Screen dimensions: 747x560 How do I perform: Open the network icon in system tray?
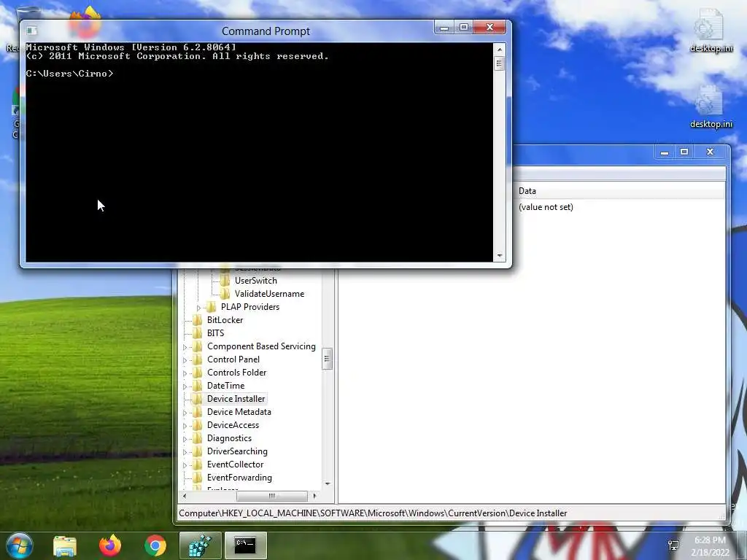tap(673, 545)
